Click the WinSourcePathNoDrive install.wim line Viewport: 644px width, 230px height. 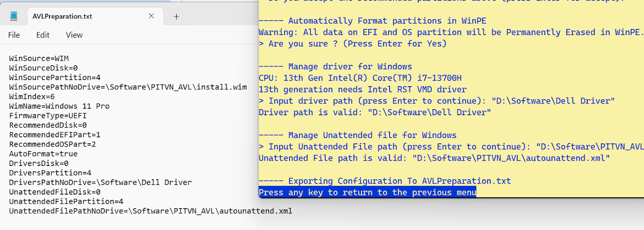coord(128,87)
